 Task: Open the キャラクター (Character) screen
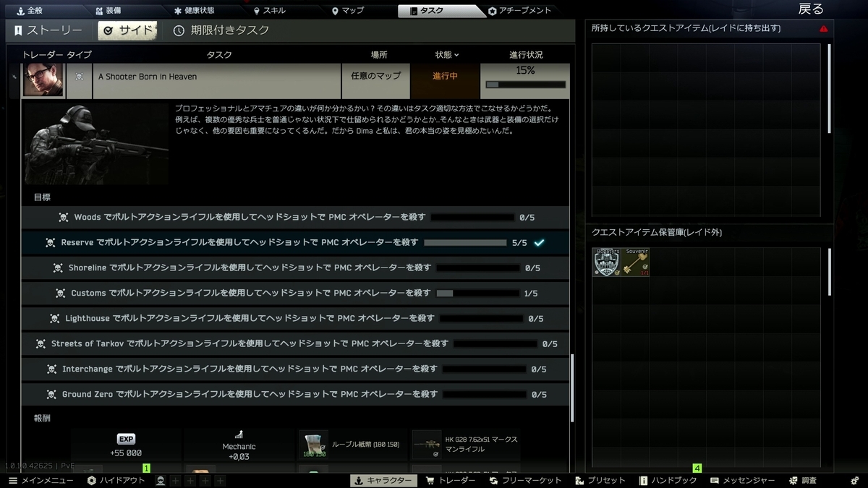pyautogui.click(x=383, y=481)
